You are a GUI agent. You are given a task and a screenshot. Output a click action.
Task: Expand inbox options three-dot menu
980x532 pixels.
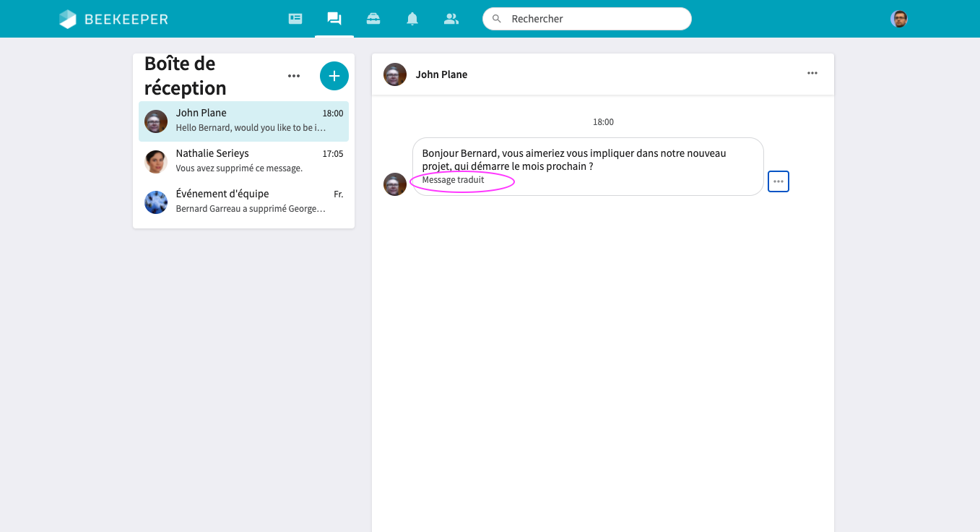[294, 76]
